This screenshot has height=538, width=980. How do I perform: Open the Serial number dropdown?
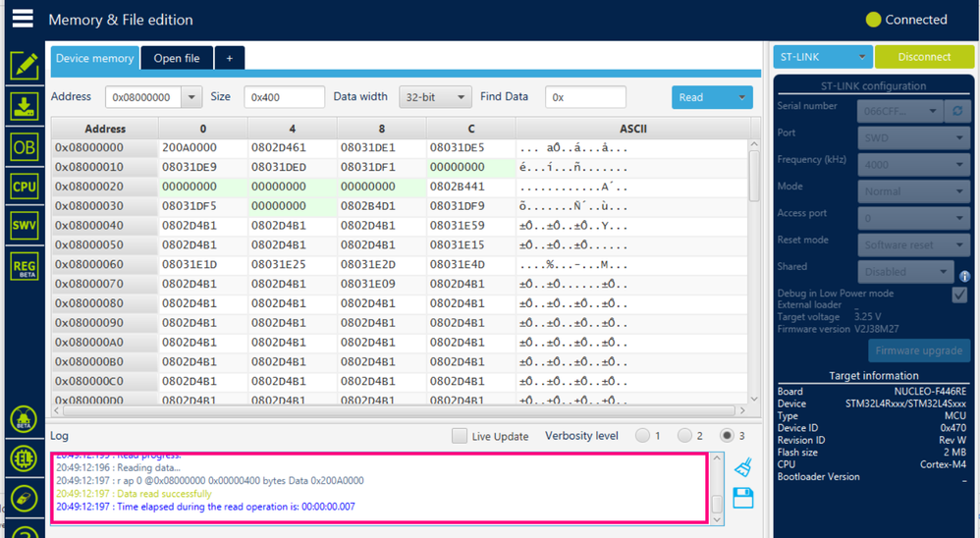coord(899,111)
